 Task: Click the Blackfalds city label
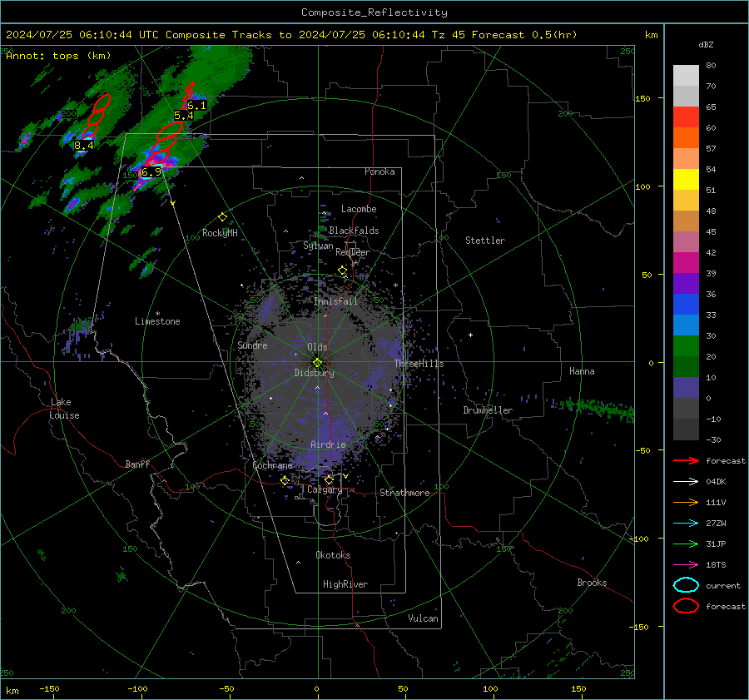(x=354, y=231)
